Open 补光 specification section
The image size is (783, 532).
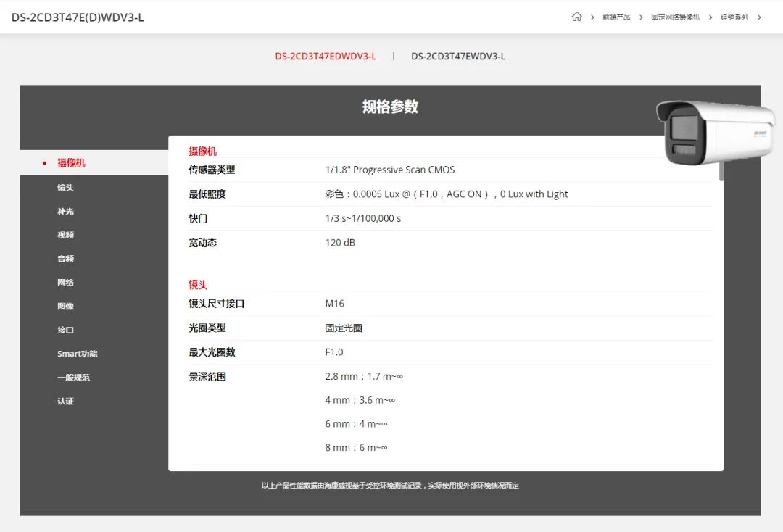65,212
